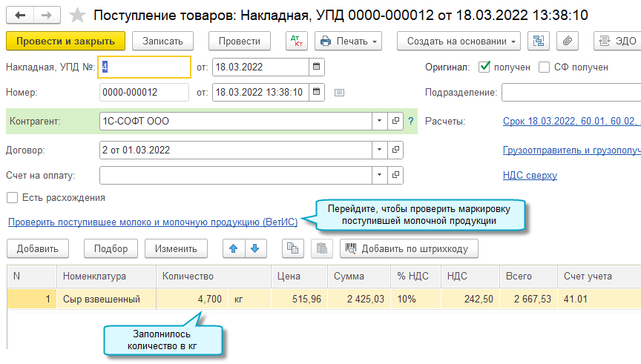Add document to favorites with star icon

pyautogui.click(x=77, y=16)
